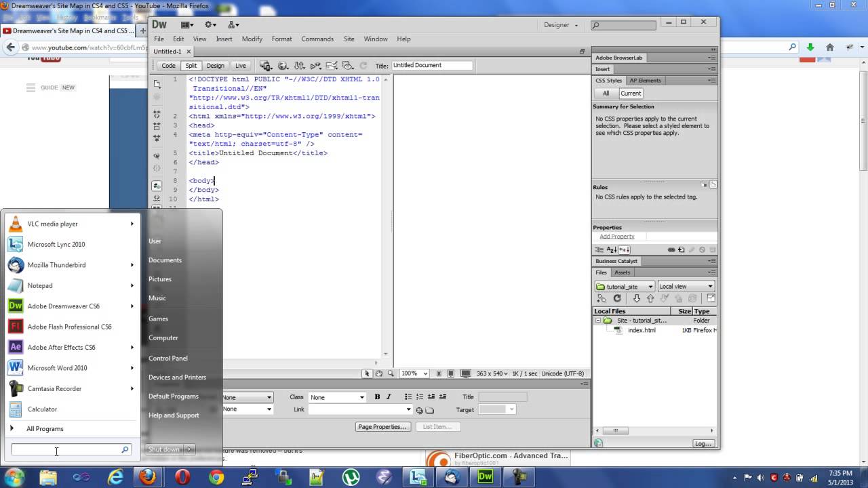This screenshot has height=488, width=868.
Task: Click Point to File icon beside Link field
Action: coord(420,410)
